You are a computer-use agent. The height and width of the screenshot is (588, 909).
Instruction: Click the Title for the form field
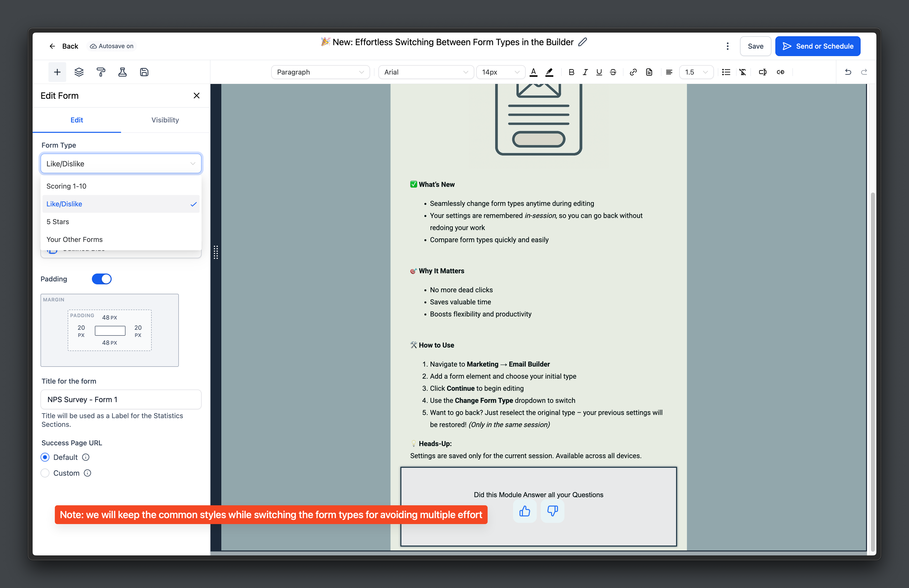(x=121, y=399)
